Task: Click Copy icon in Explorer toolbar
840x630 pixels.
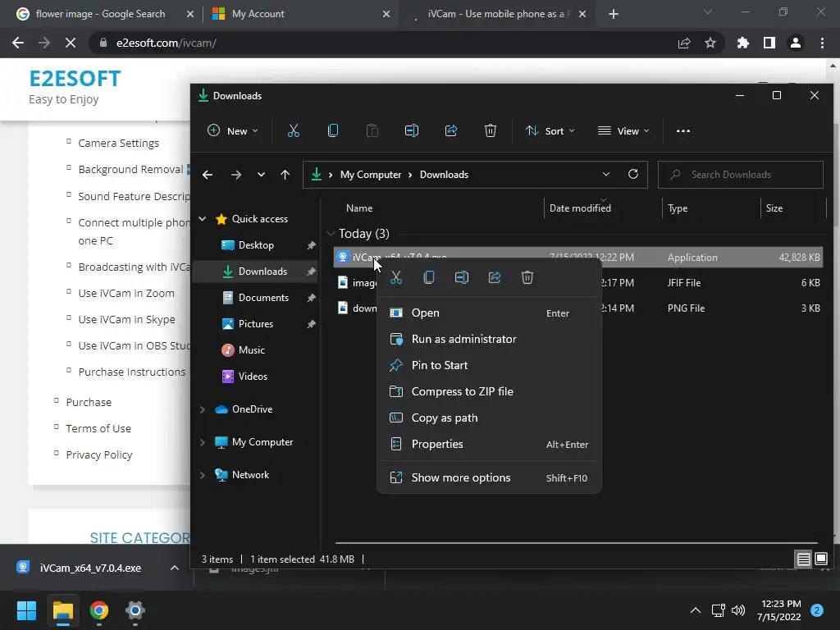Action: click(x=333, y=130)
